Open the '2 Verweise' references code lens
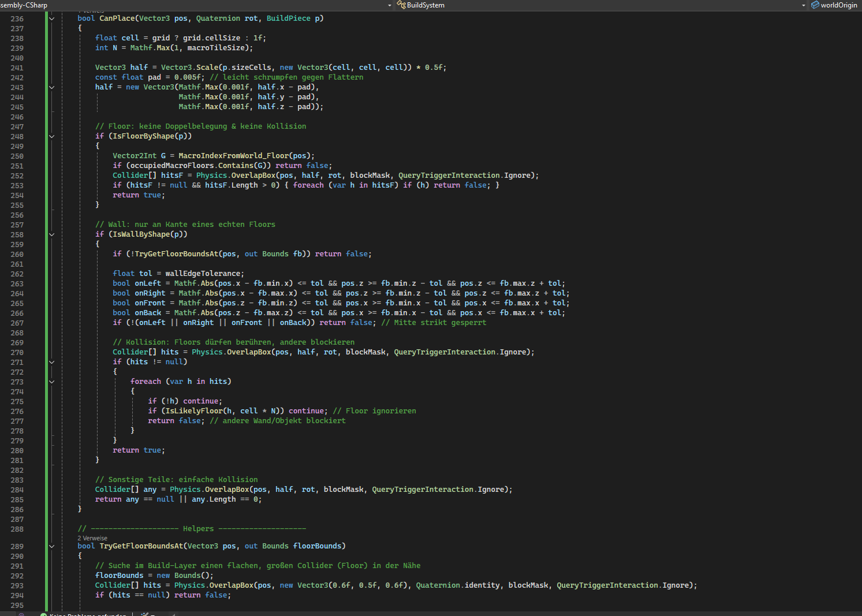Image resolution: width=862 pixels, height=616 pixels. click(x=92, y=538)
